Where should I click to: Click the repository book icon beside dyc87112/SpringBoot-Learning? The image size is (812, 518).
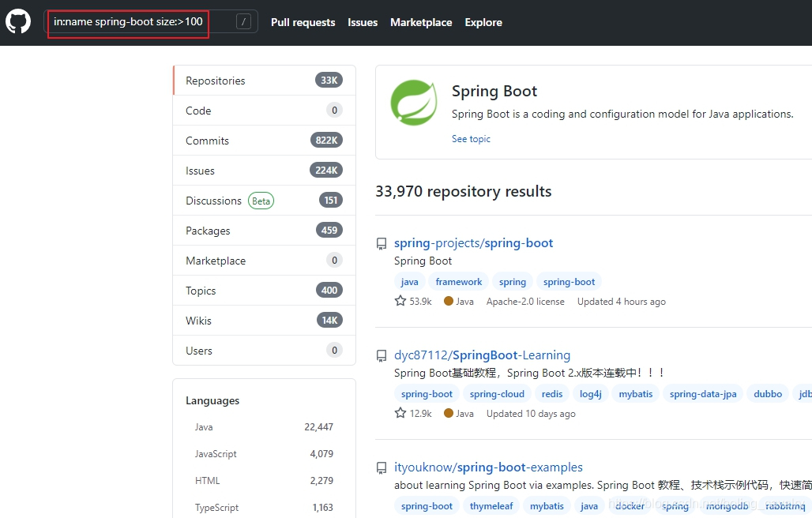click(x=382, y=355)
